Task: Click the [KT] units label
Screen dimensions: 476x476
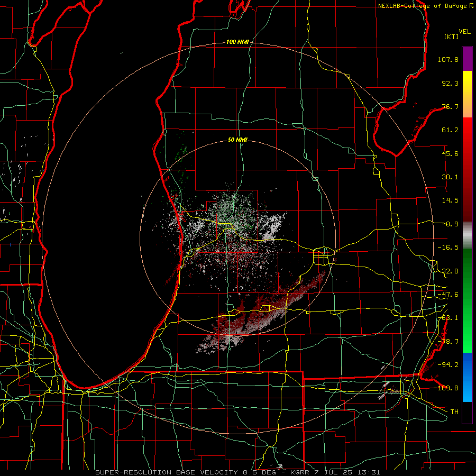Action: [451, 36]
